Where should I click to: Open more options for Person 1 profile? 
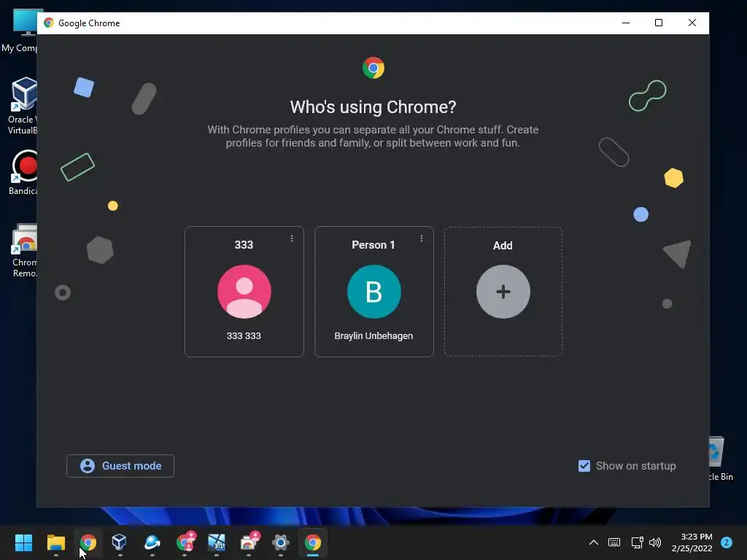tap(422, 238)
